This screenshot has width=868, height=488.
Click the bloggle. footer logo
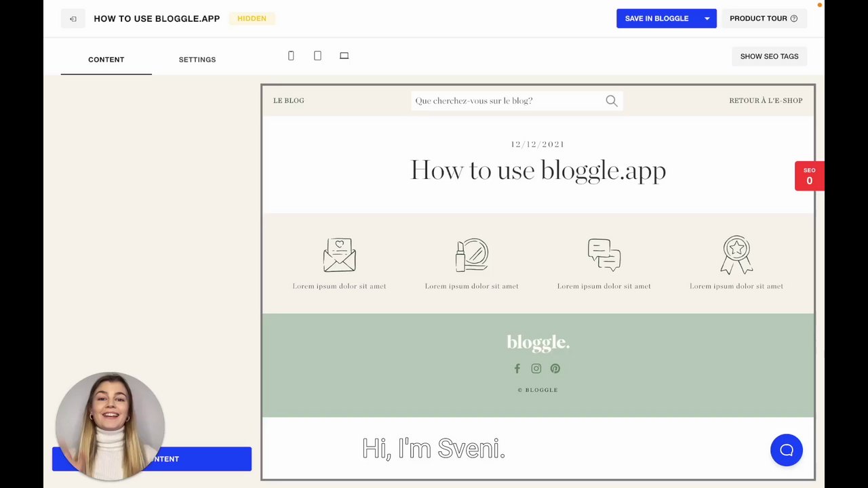(538, 343)
